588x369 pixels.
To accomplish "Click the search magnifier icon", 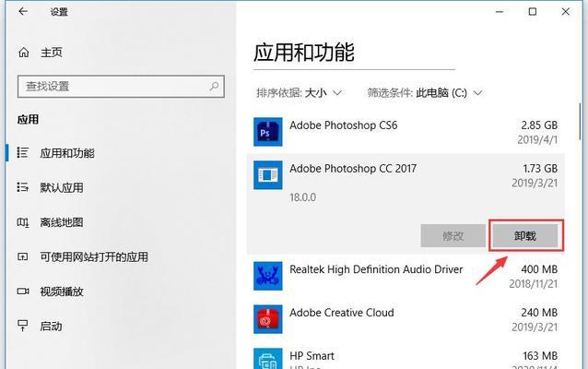I will tap(214, 87).
